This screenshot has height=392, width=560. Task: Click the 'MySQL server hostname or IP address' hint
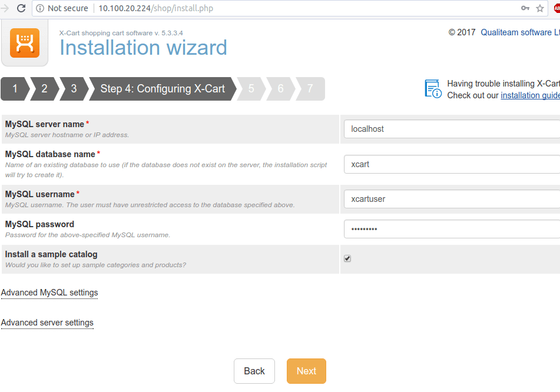pos(67,135)
